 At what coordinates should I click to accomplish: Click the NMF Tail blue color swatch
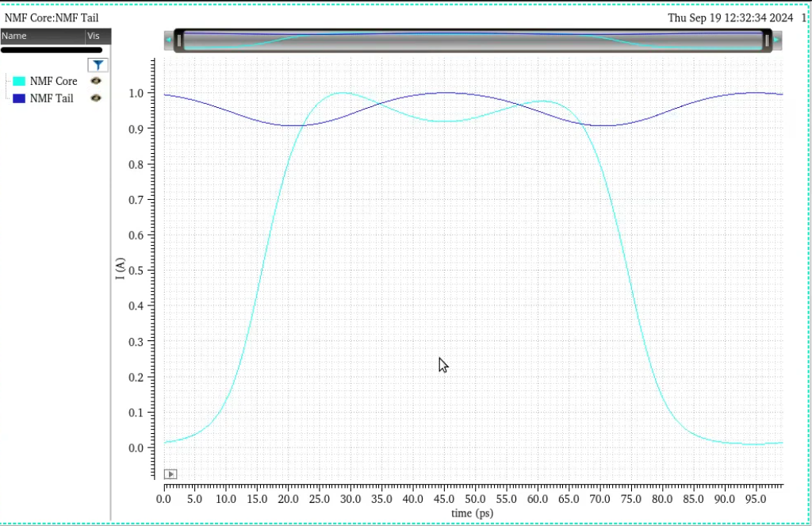(x=19, y=98)
